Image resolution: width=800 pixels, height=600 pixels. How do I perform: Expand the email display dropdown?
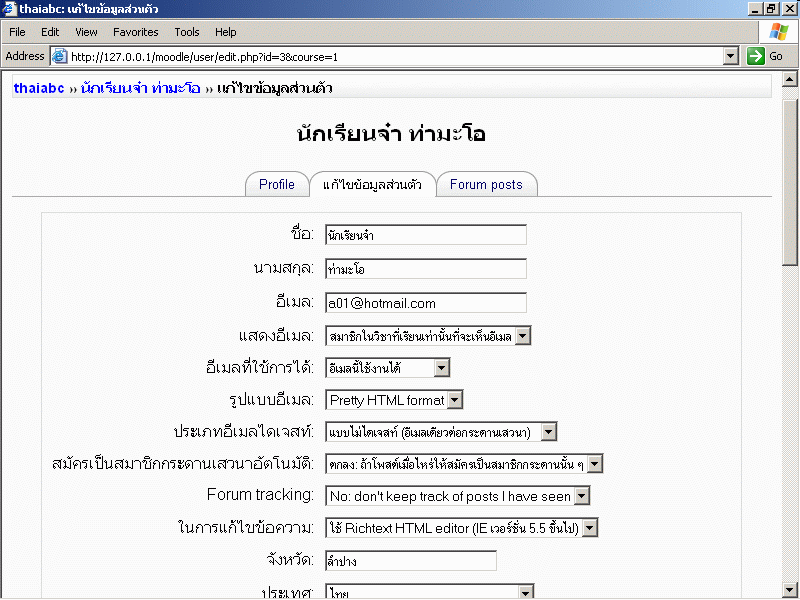click(x=523, y=336)
